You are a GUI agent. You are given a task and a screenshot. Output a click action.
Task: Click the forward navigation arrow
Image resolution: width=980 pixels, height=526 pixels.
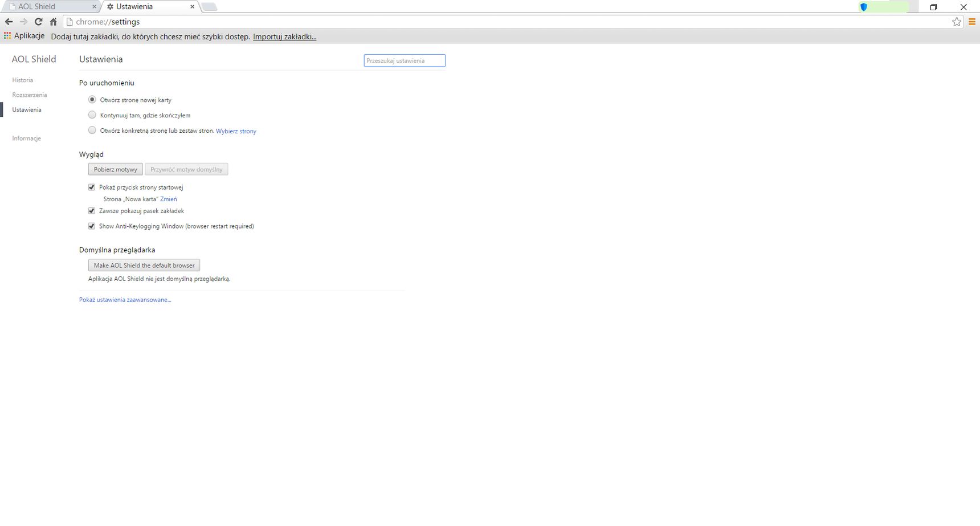click(23, 22)
